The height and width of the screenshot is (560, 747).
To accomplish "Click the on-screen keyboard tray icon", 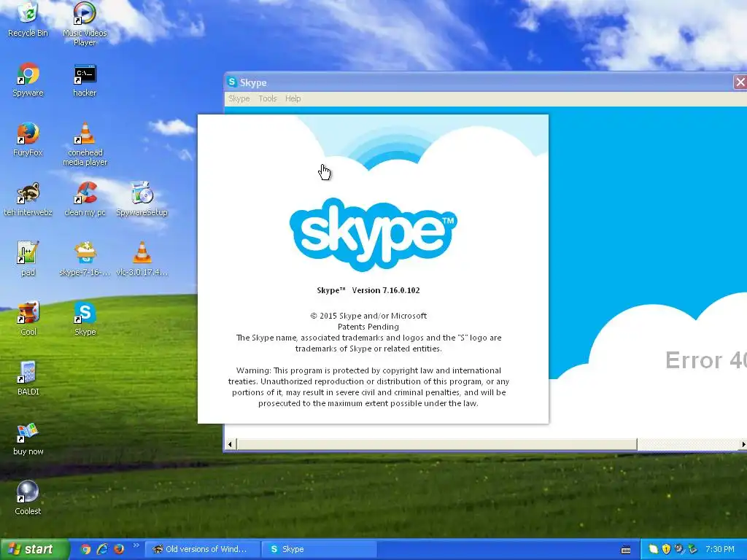I will click(626, 550).
